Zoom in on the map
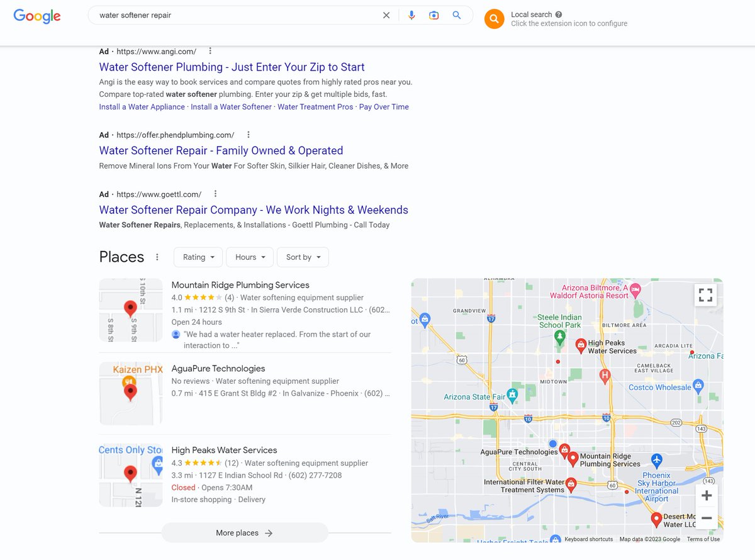The width and height of the screenshot is (755, 560). coord(707,496)
